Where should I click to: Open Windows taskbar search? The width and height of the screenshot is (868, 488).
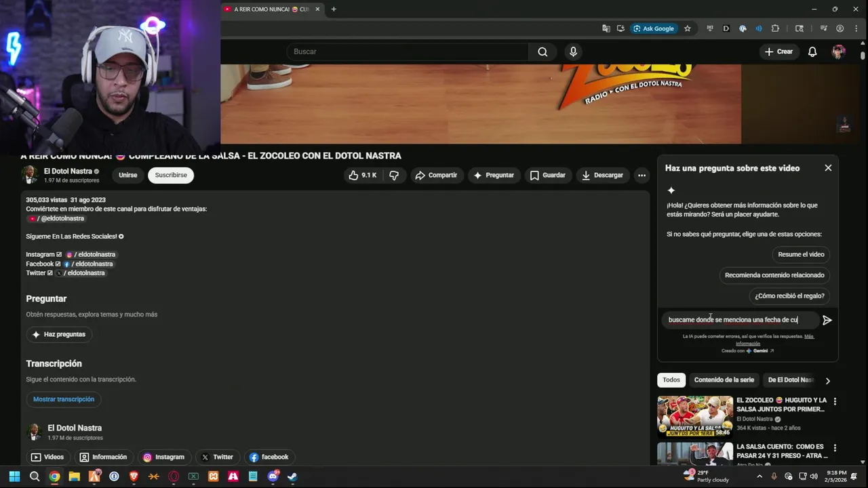pos(35,476)
